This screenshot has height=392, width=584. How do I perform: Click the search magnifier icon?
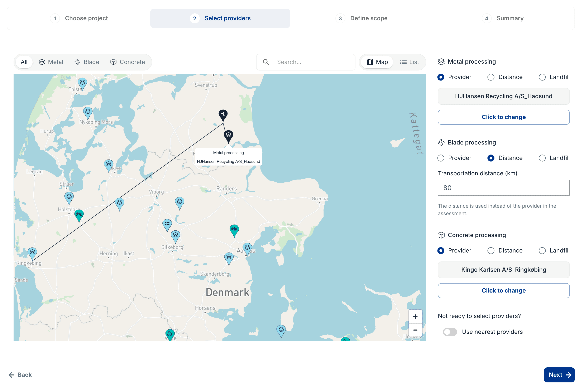266,62
